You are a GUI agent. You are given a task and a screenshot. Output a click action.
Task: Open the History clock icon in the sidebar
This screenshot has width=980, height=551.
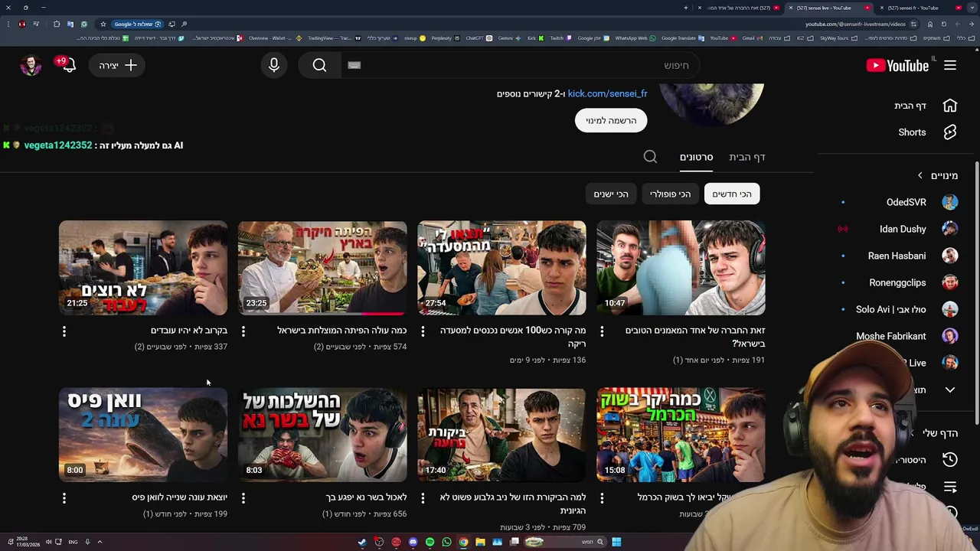(x=950, y=460)
